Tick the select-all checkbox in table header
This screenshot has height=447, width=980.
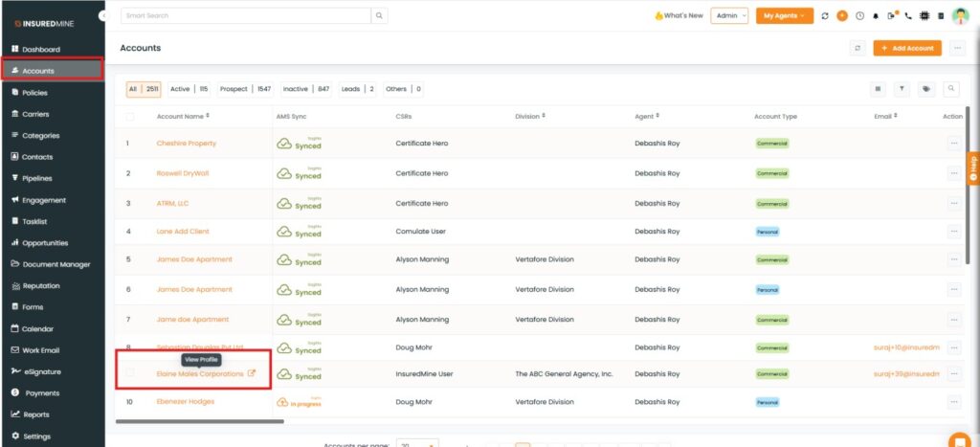pos(130,117)
